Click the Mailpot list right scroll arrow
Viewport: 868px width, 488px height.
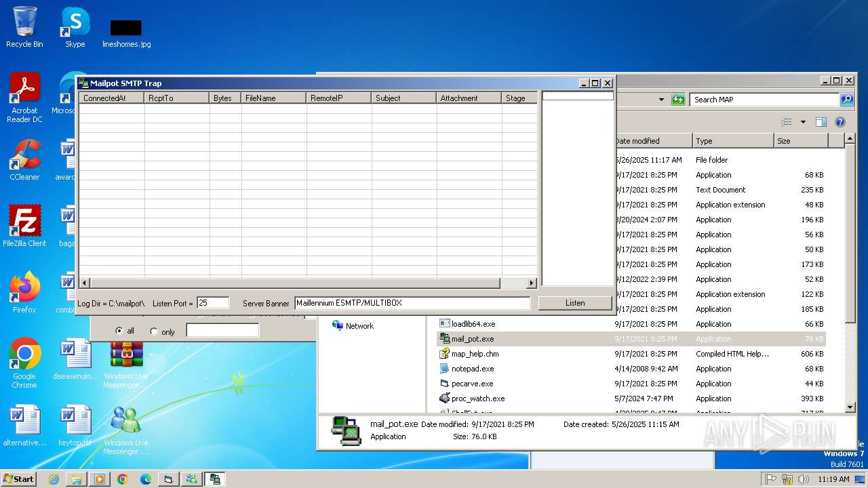click(532, 283)
